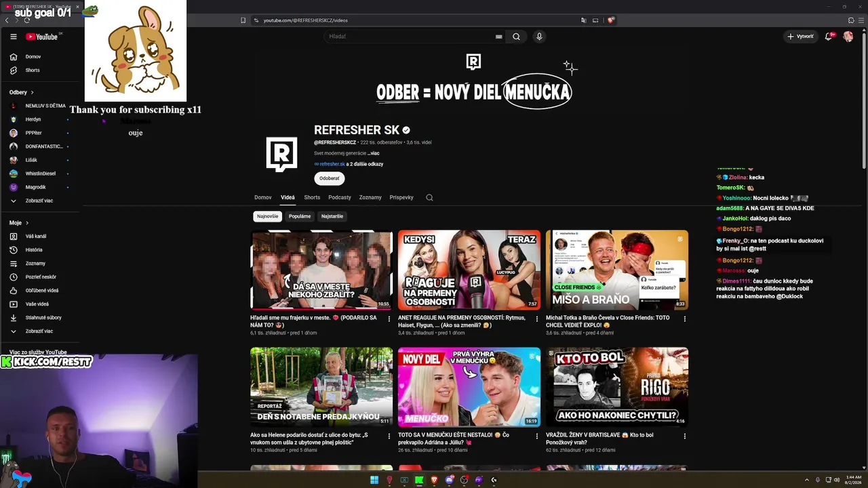Open Zoznamy playlists in the sidebar
Viewport: 868px width, 488px height.
[35, 264]
